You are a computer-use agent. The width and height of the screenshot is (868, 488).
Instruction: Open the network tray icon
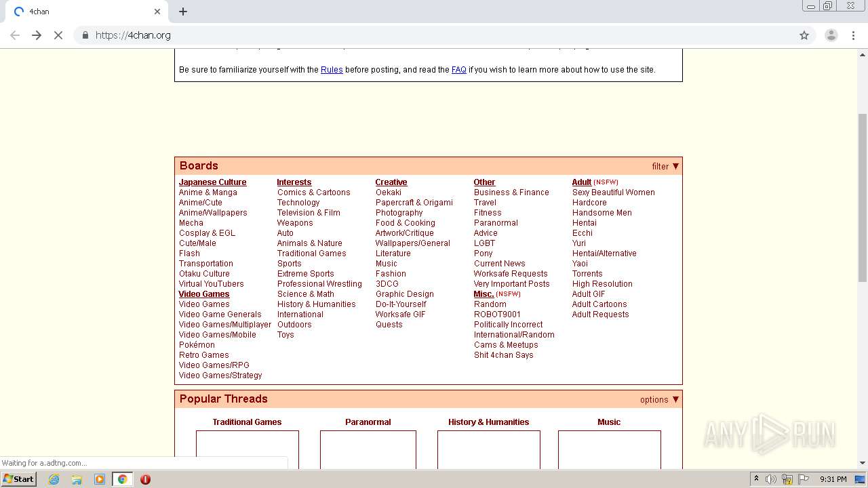pyautogui.click(x=787, y=479)
